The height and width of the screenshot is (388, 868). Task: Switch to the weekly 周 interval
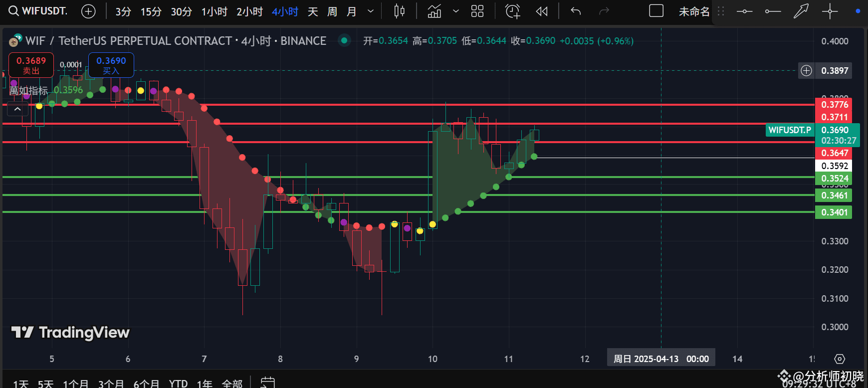point(332,11)
